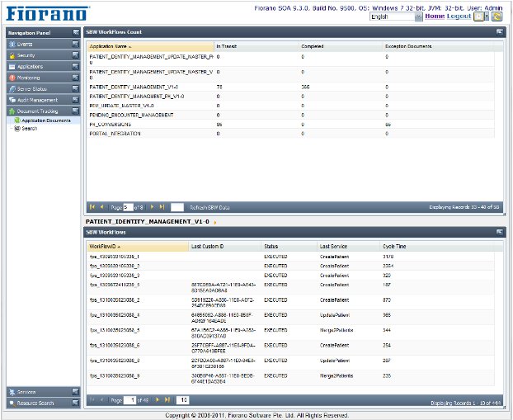This screenshot has height=420, width=513.
Task: Click page size field in upper grid pager
Action: [177, 207]
